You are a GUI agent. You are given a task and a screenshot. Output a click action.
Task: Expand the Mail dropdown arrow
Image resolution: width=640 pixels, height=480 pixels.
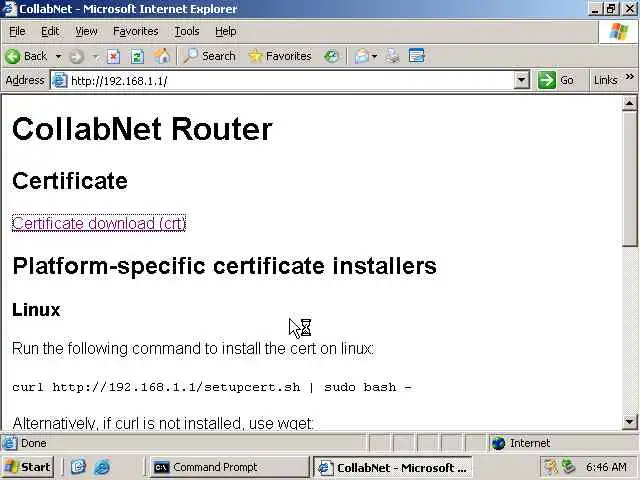coord(374,56)
